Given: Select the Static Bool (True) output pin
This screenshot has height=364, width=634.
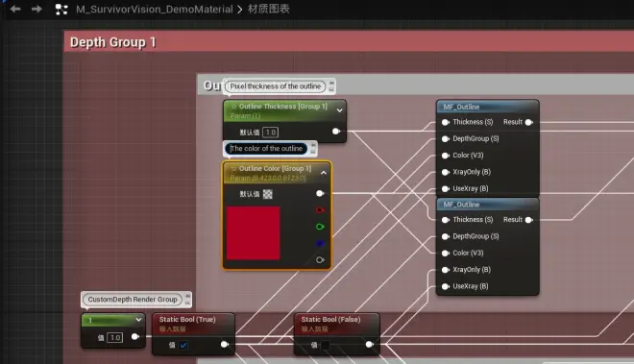Looking at the screenshot, I should (x=225, y=344).
